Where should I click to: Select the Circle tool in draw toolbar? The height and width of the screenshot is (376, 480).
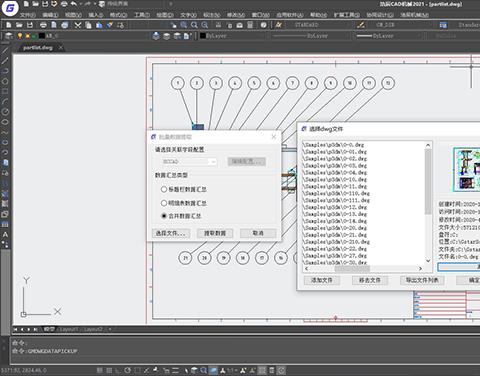[x=5, y=112]
